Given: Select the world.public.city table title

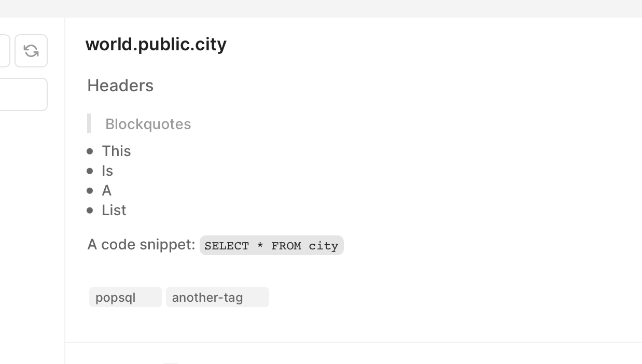Looking at the screenshot, I should tap(156, 44).
